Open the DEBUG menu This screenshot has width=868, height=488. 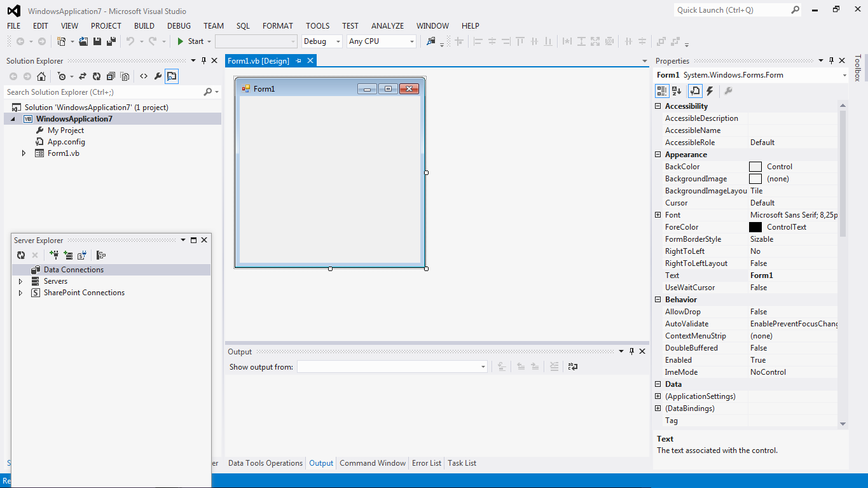point(179,26)
